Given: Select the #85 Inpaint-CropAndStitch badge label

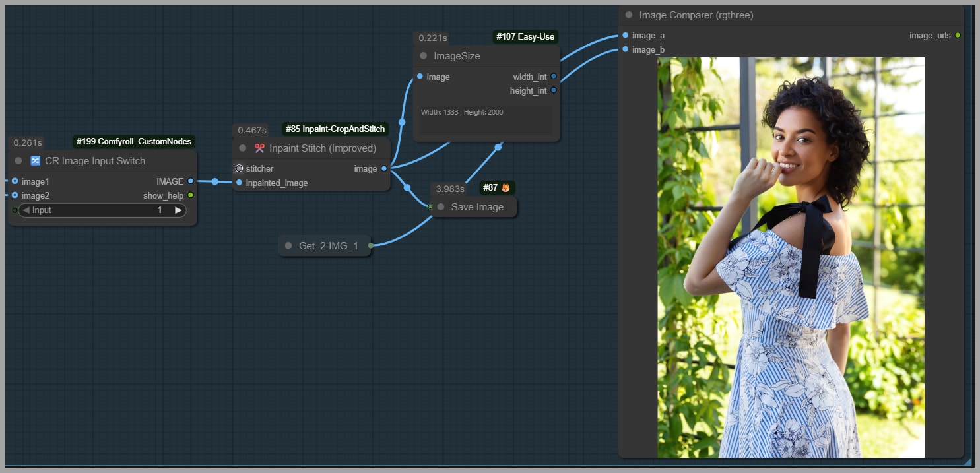Looking at the screenshot, I should [x=335, y=129].
